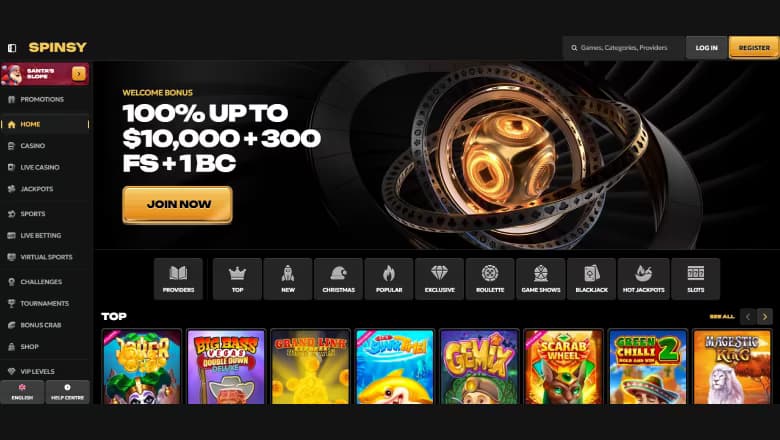The width and height of the screenshot is (780, 440).
Task: Select the Hot Jackpots category icon
Action: [x=643, y=279]
